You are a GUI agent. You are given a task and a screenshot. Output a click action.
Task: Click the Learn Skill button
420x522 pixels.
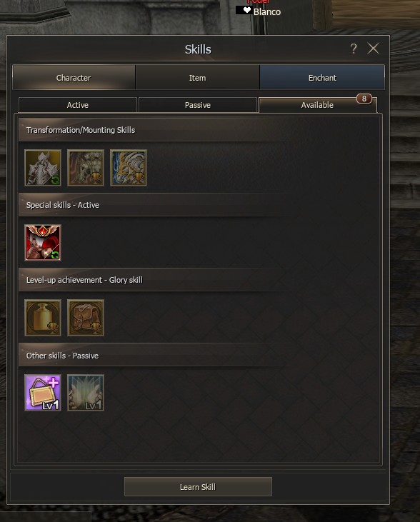[x=198, y=487]
